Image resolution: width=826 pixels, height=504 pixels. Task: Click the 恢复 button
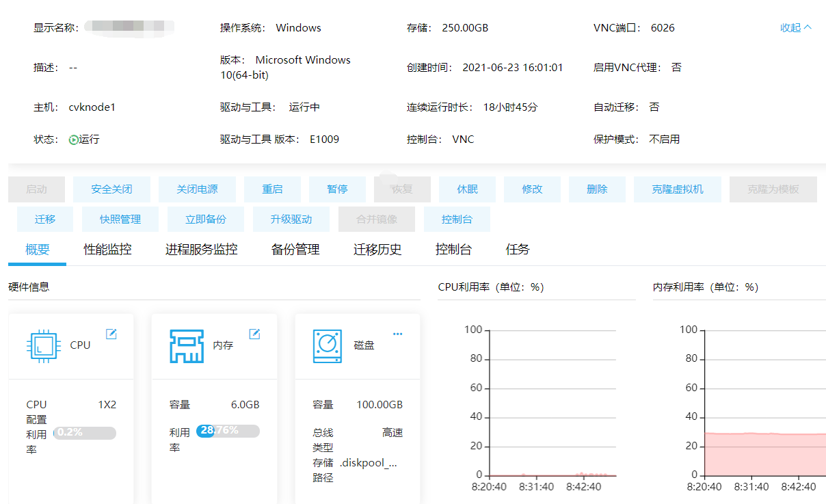pyautogui.click(x=402, y=189)
